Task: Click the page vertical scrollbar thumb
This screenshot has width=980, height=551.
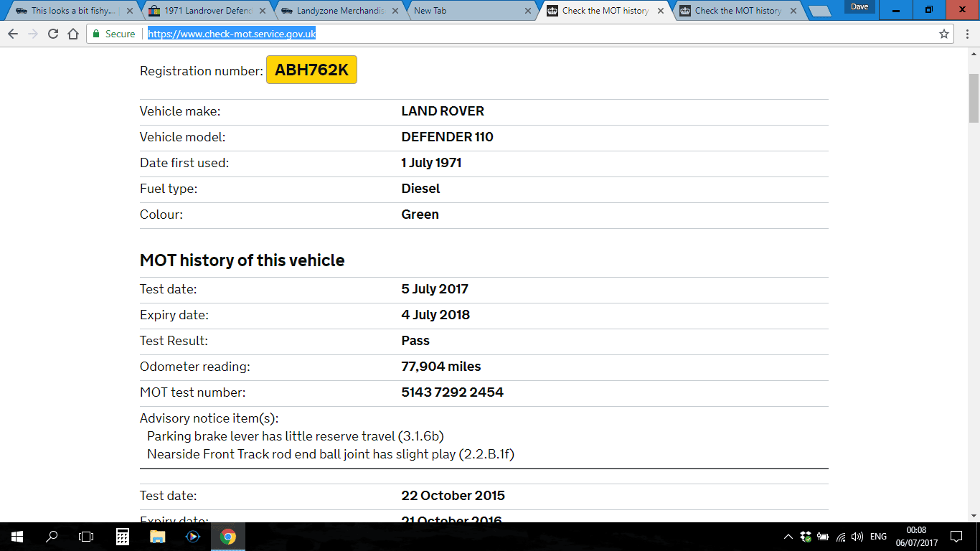Action: tap(974, 98)
